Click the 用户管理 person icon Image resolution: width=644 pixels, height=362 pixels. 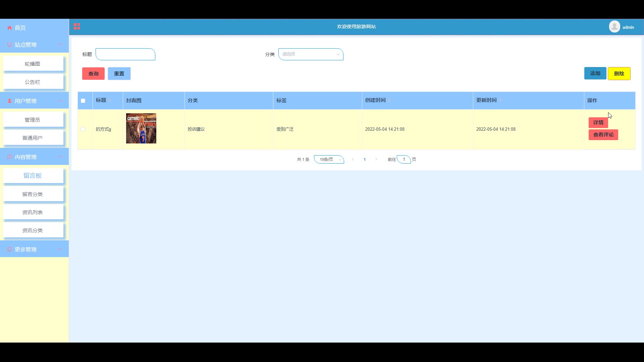click(9, 101)
